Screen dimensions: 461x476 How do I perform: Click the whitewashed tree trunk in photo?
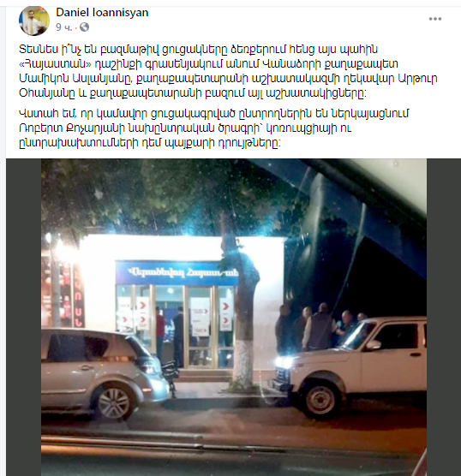[242, 366]
